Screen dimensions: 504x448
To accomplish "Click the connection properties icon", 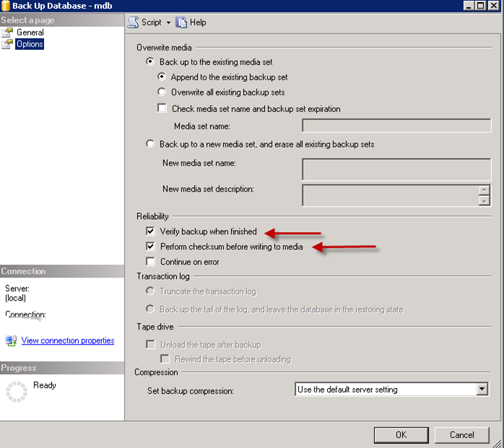I will (x=11, y=340).
